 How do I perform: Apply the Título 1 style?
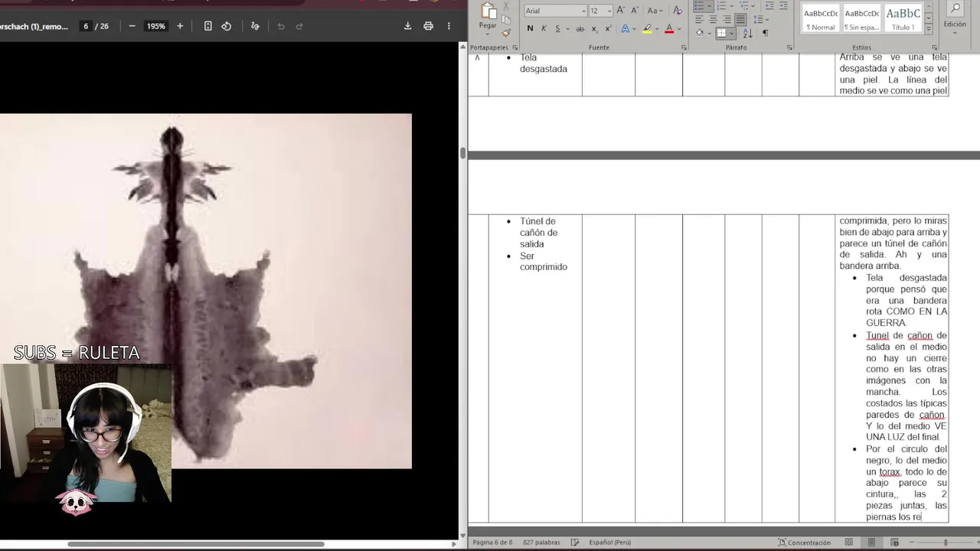(x=903, y=18)
